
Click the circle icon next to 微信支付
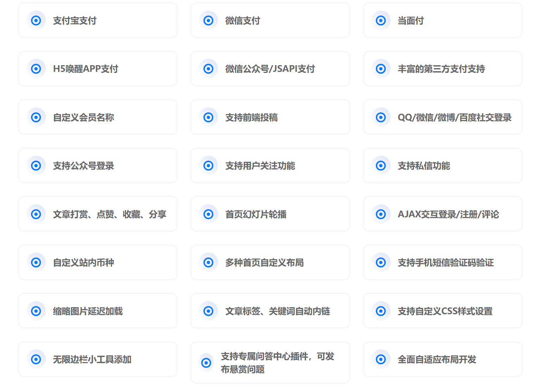[209, 20]
